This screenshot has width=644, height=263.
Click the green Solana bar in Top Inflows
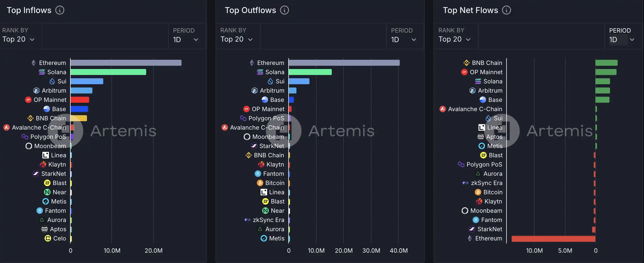108,72
